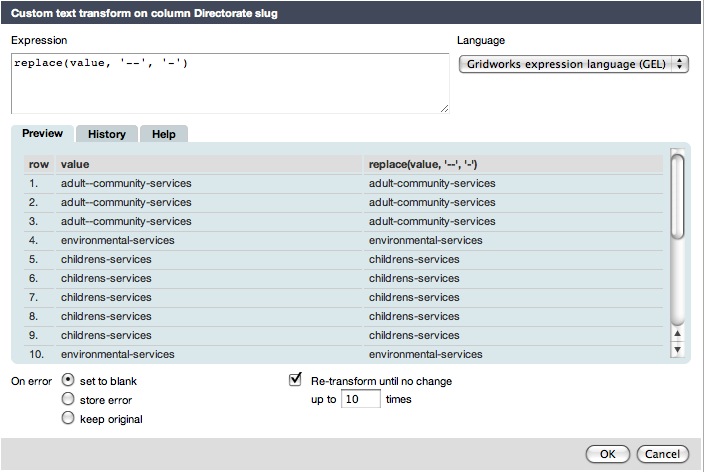The image size is (704, 472).
Task: Click the 'up to' times number field
Action: [x=361, y=399]
